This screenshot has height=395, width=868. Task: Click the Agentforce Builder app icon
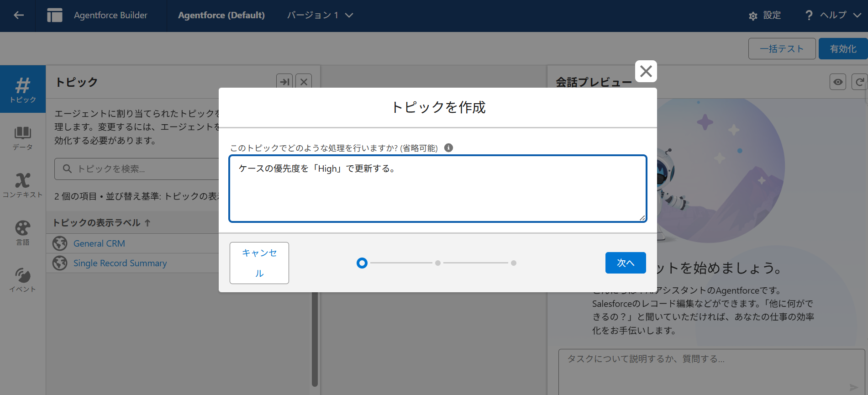click(x=55, y=15)
